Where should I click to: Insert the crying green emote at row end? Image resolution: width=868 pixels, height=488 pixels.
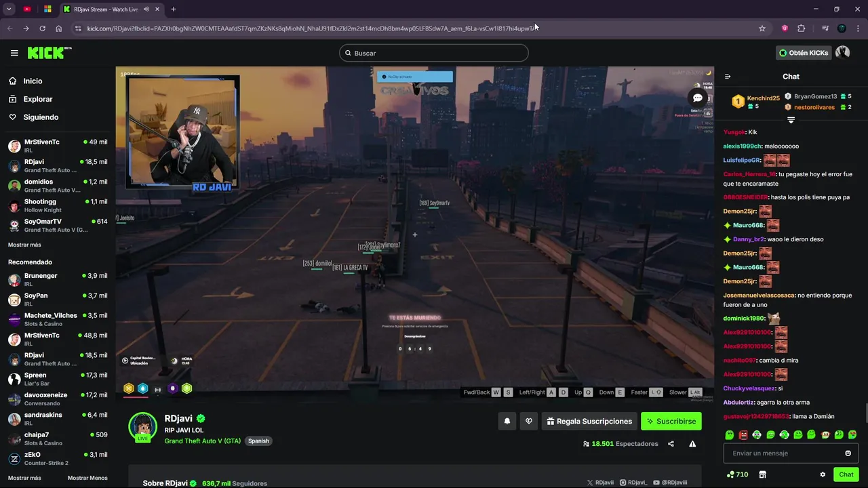[x=852, y=434]
